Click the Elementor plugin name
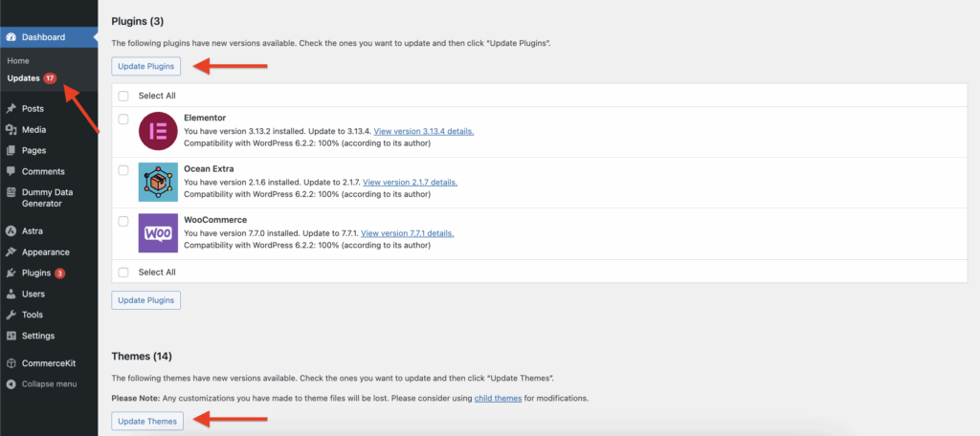The height and width of the screenshot is (436, 980). pyautogui.click(x=205, y=118)
